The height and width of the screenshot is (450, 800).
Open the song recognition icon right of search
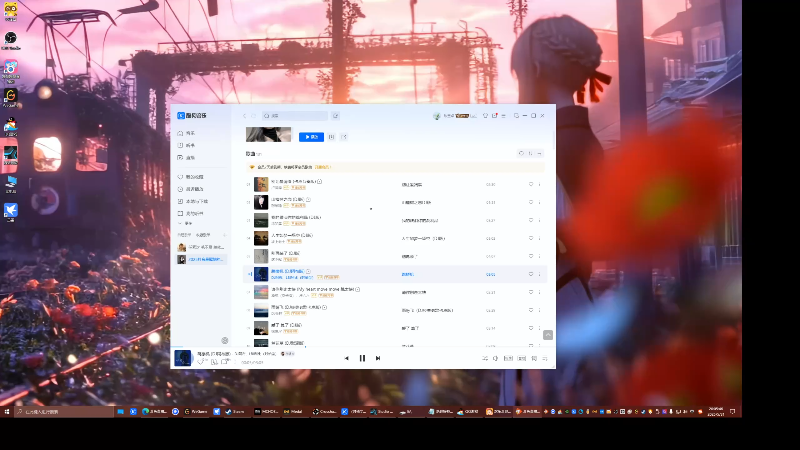335,116
